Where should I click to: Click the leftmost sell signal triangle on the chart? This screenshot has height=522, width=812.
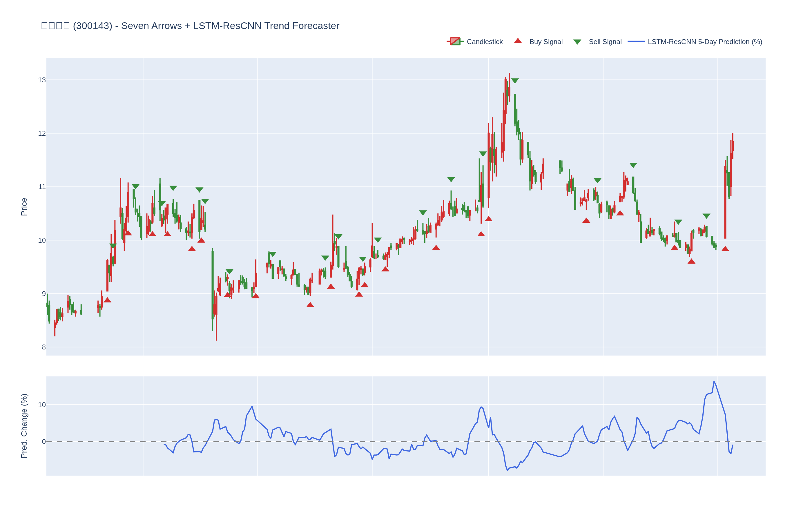point(113,246)
